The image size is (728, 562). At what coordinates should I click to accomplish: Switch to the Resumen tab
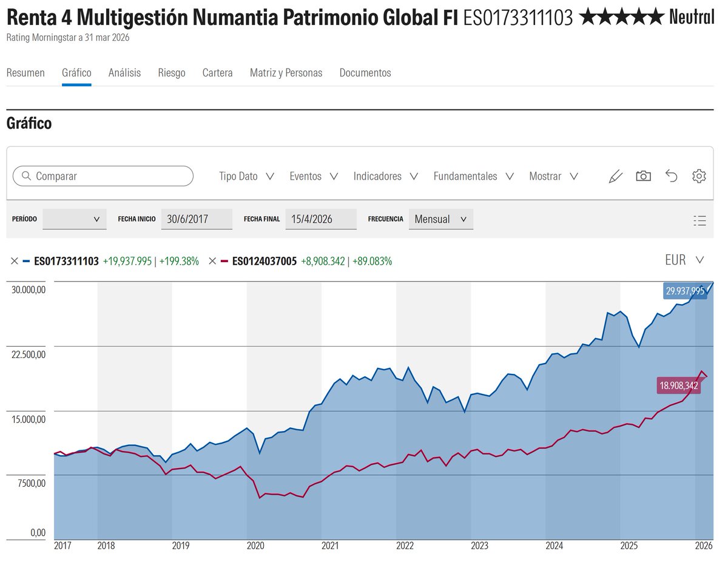25,73
